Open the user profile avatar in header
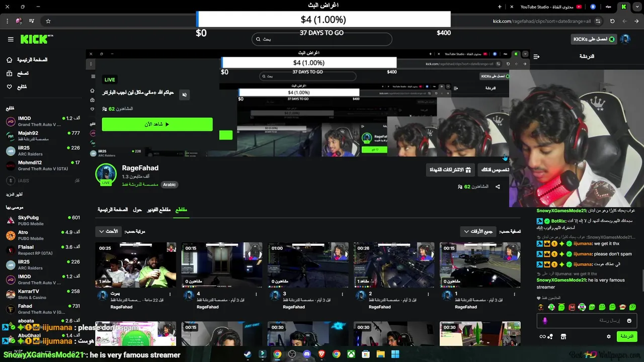 point(625,39)
